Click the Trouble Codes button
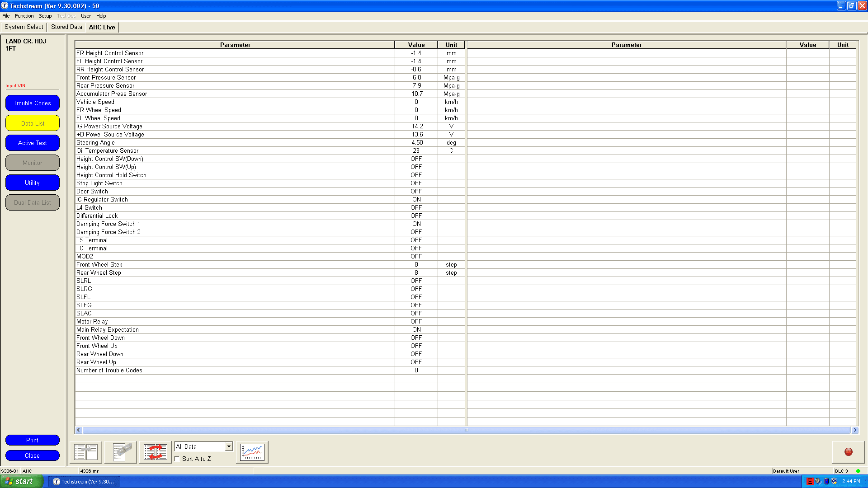The height and width of the screenshot is (488, 868). pyautogui.click(x=33, y=103)
